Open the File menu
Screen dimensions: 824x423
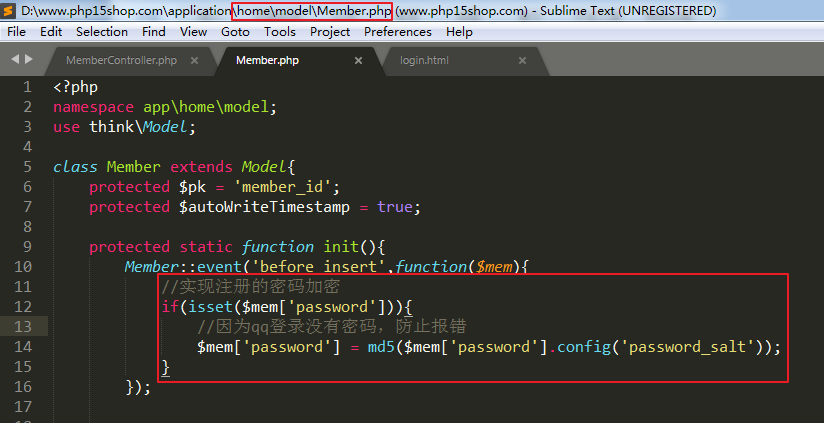17,32
